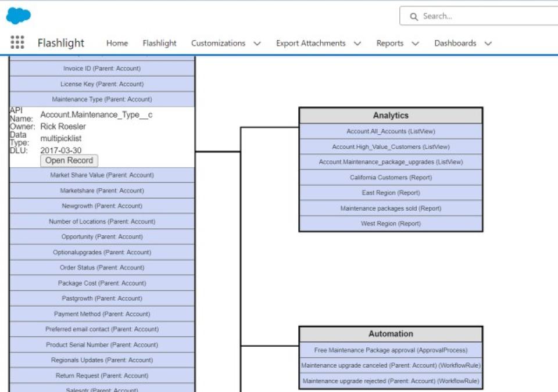Click the Automation box header
The image size is (558, 392).
pos(391,334)
